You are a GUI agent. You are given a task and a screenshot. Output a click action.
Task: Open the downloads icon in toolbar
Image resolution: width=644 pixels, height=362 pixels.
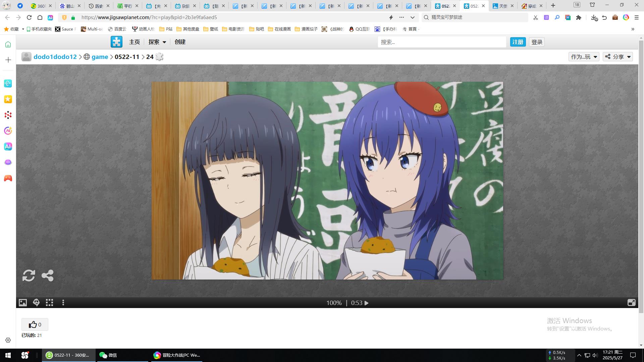(594, 17)
